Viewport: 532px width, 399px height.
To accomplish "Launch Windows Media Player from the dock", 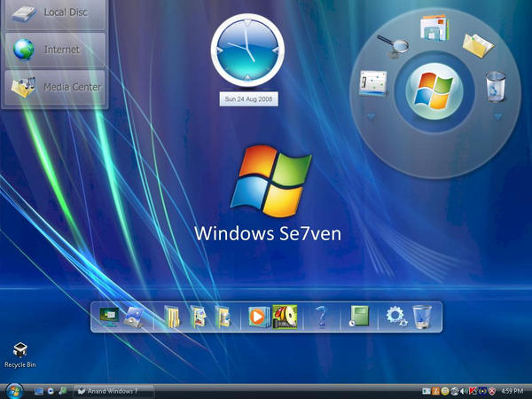I will [259, 317].
